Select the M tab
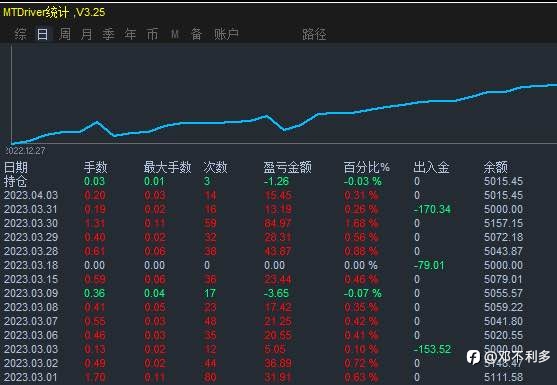The width and height of the screenshot is (557, 385). point(174,34)
